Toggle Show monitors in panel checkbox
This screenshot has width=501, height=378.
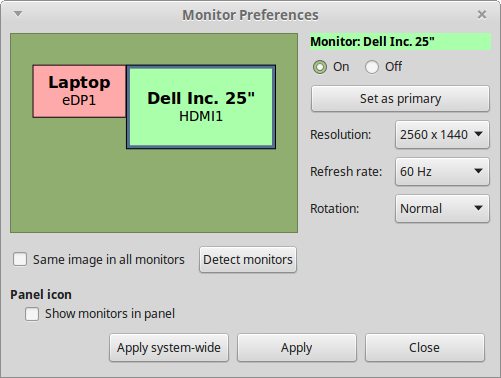click(x=32, y=314)
